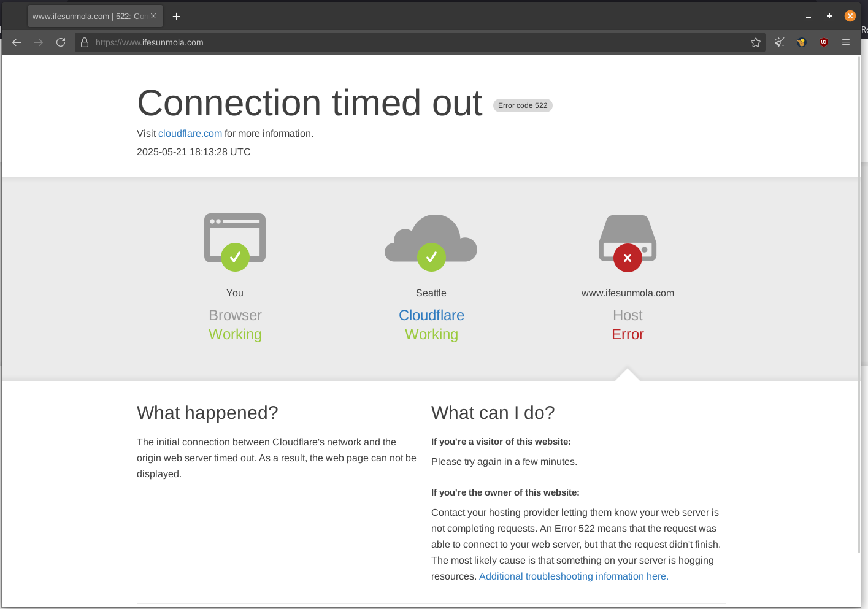Open the cloudflare.com link
Viewport: 868px width, 609px height.
190,134
